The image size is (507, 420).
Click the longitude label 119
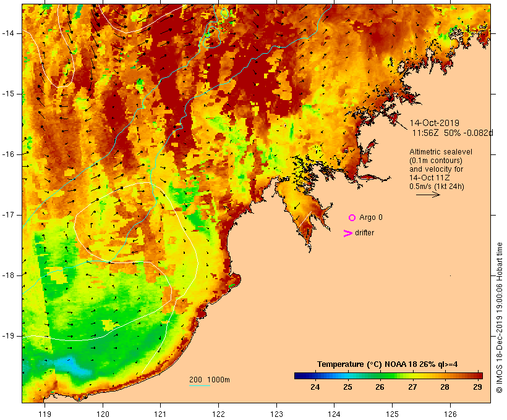45,414
